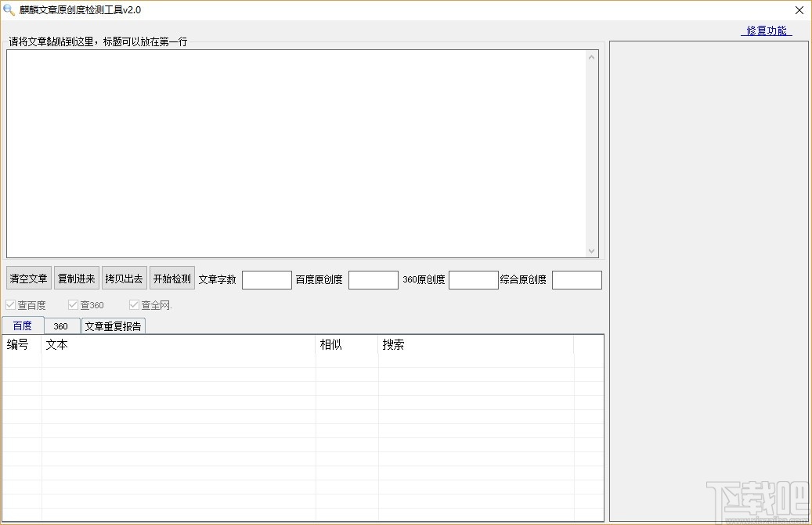Screen dimensions: 812x525
Task: Click the text area scroll down arrow
Action: 591,251
